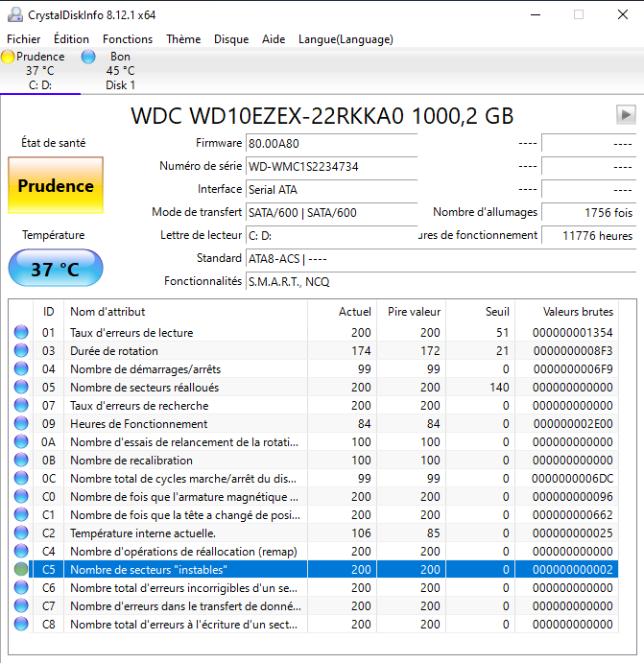Click status orb for attribute C6

(x=21, y=587)
